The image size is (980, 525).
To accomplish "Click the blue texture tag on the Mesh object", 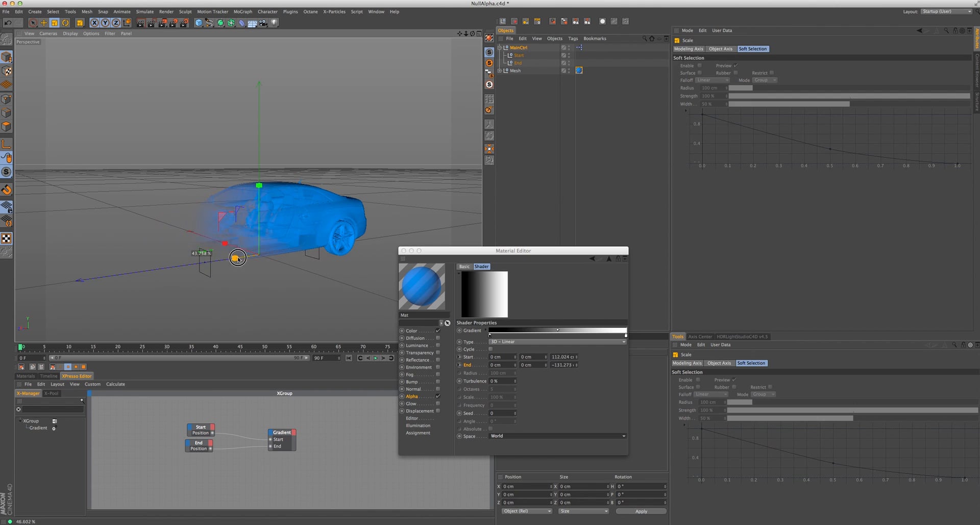I will 579,71.
